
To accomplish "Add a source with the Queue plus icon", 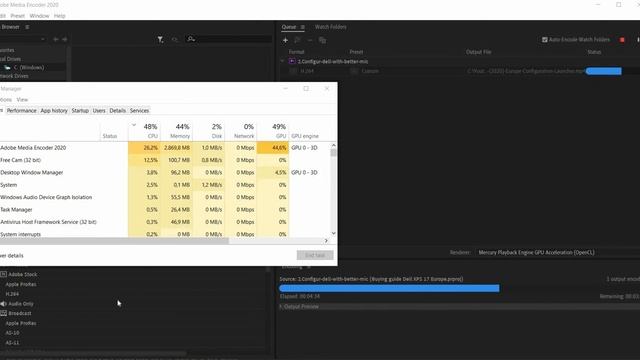I will click(285, 40).
